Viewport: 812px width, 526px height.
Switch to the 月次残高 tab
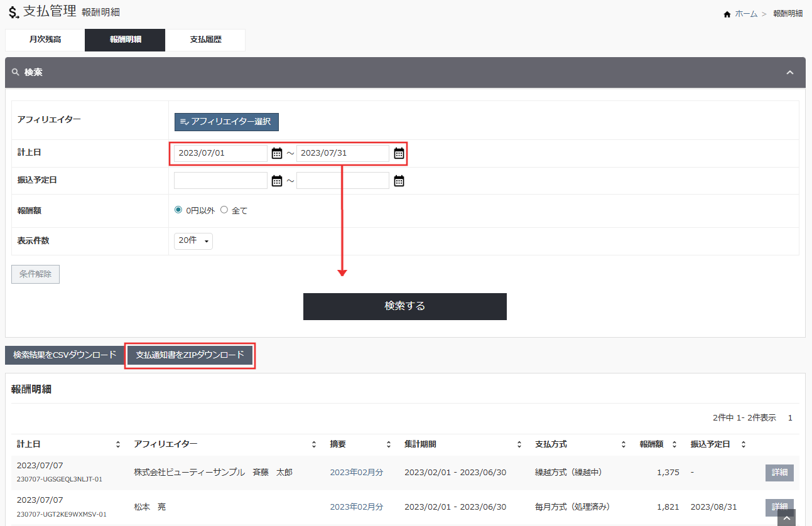(45, 40)
